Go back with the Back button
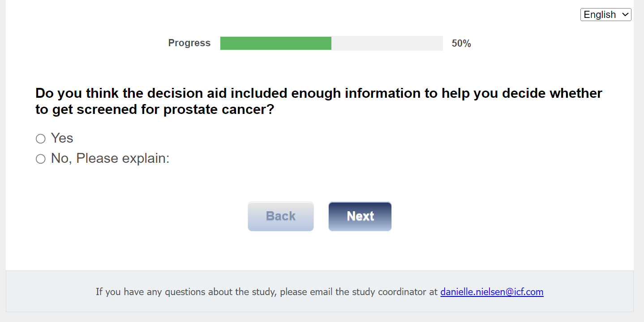Screen dimensions: 644x322 [281, 216]
